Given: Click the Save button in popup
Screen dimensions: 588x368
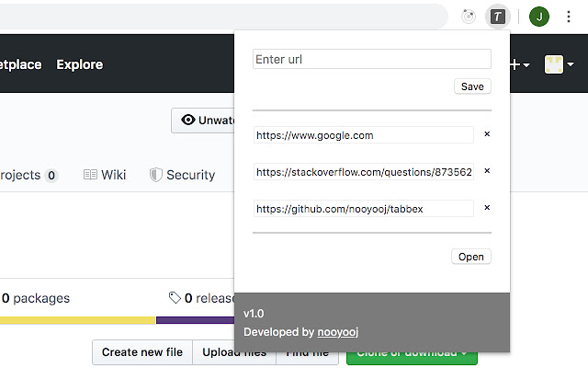Looking at the screenshot, I should coord(472,86).
